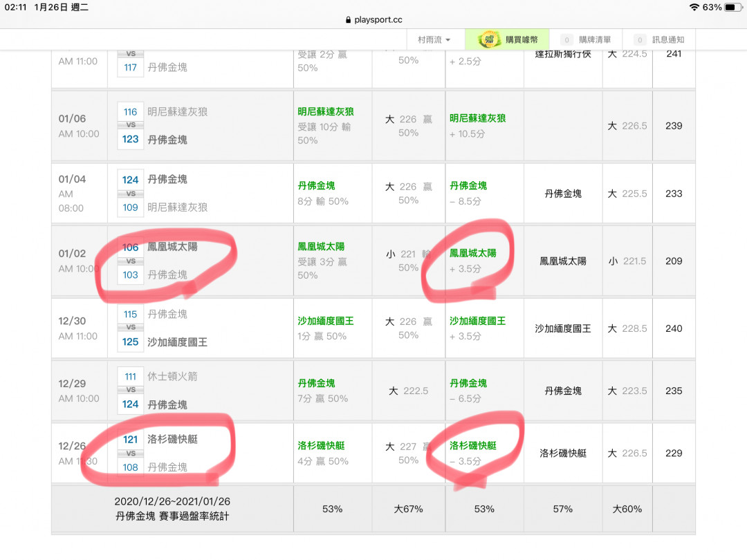
Task: Click green 丹佛金塊 8分 輸 pick
Action: (x=323, y=194)
